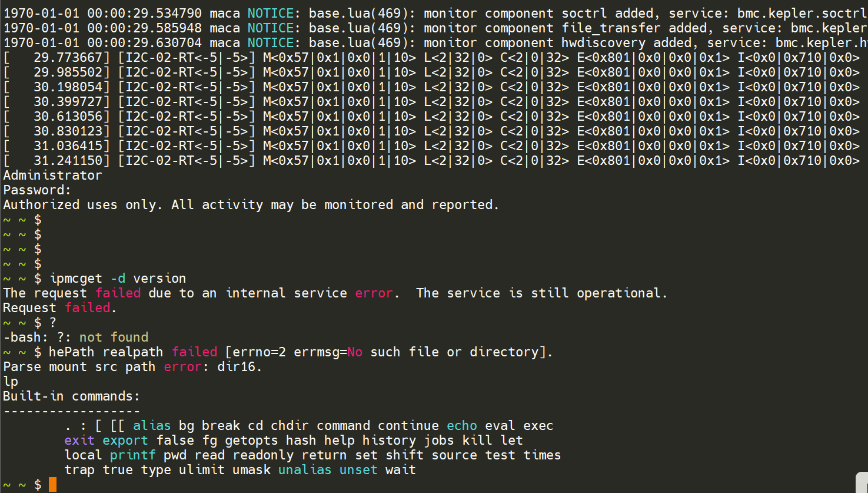This screenshot has width=868, height=493.
Task: Click the scrollbar handle at bottom-right corner
Action: (862, 482)
